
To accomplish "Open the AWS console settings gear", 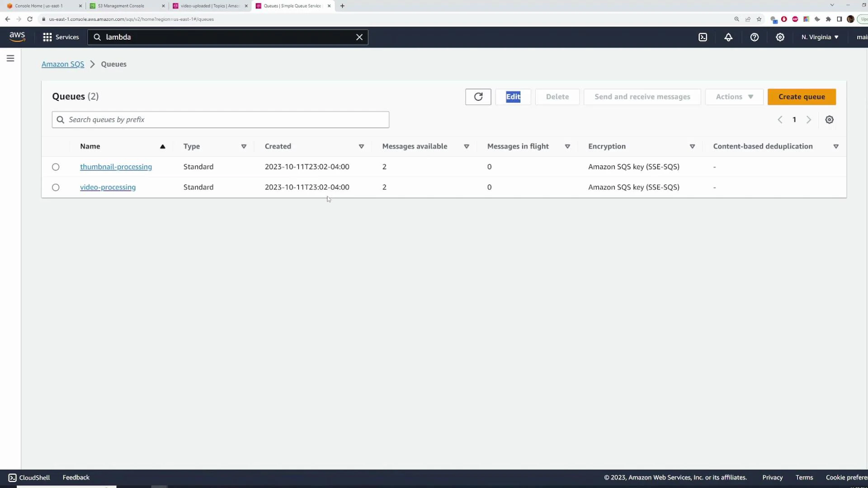I will [780, 37].
